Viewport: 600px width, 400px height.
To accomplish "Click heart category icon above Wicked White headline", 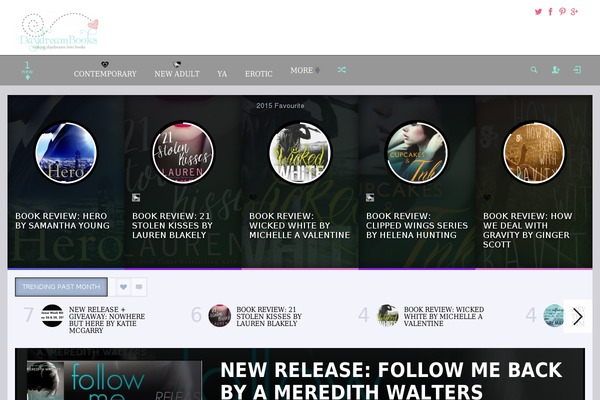I will coord(253,198).
